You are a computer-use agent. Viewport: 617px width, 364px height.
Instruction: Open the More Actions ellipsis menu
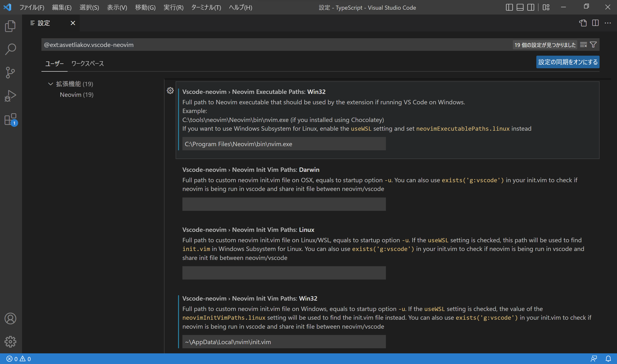pyautogui.click(x=608, y=23)
